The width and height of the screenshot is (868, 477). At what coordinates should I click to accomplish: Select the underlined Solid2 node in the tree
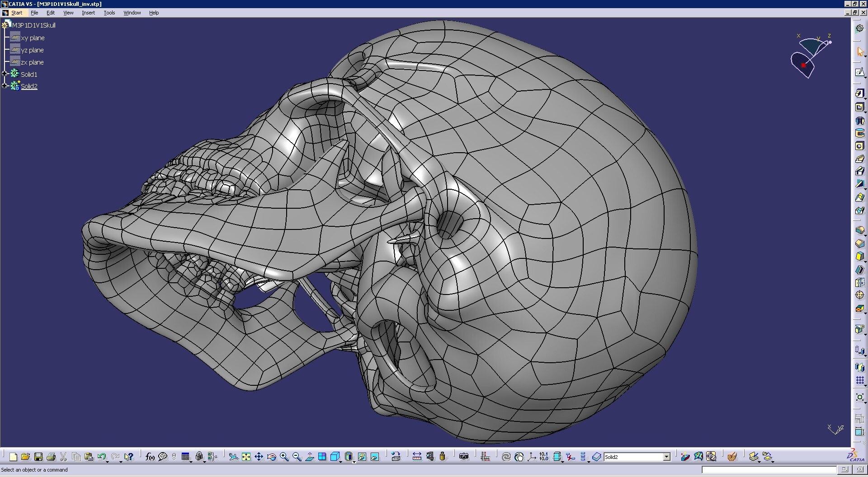(x=29, y=86)
